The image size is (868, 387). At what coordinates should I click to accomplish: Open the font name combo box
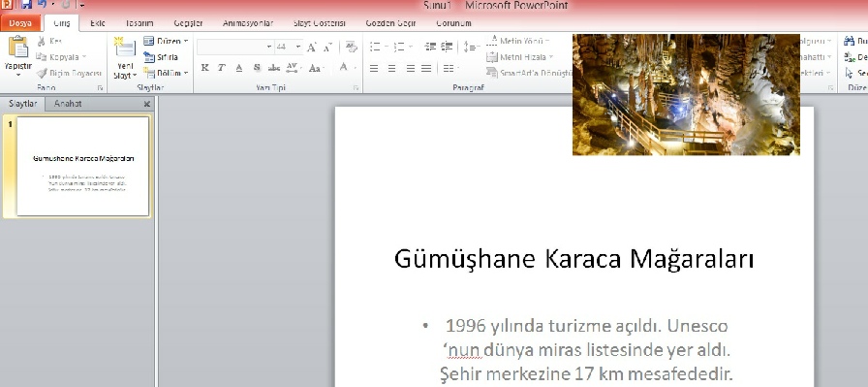tap(234, 48)
